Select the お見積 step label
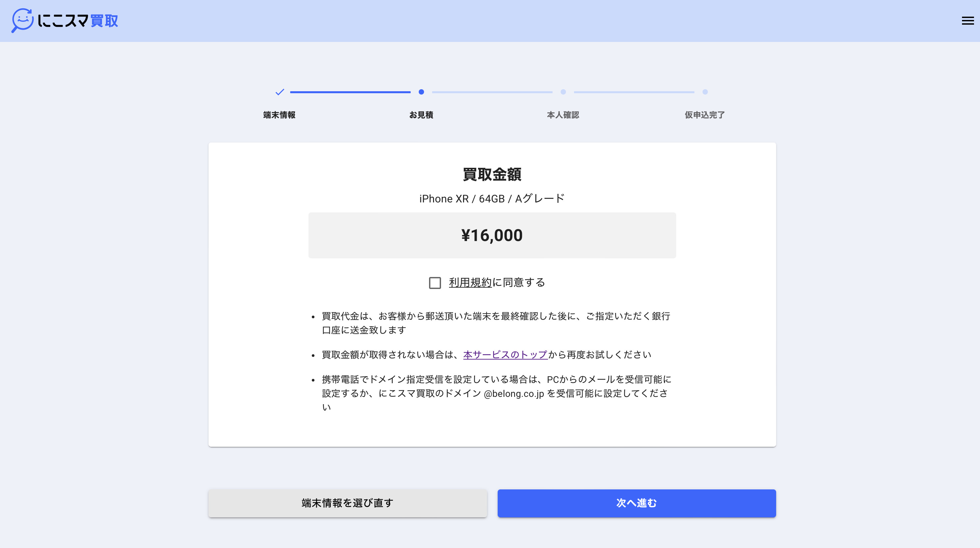The width and height of the screenshot is (980, 548). coord(421,115)
